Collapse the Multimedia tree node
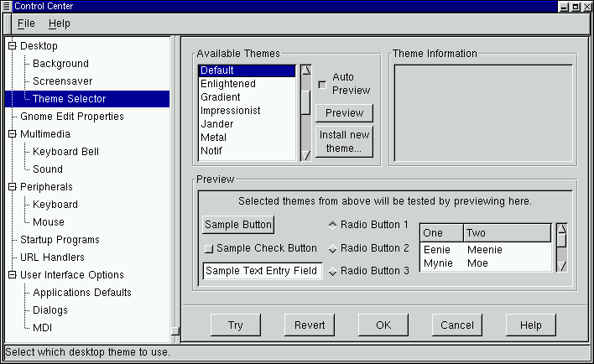594x364 pixels. tap(12, 134)
